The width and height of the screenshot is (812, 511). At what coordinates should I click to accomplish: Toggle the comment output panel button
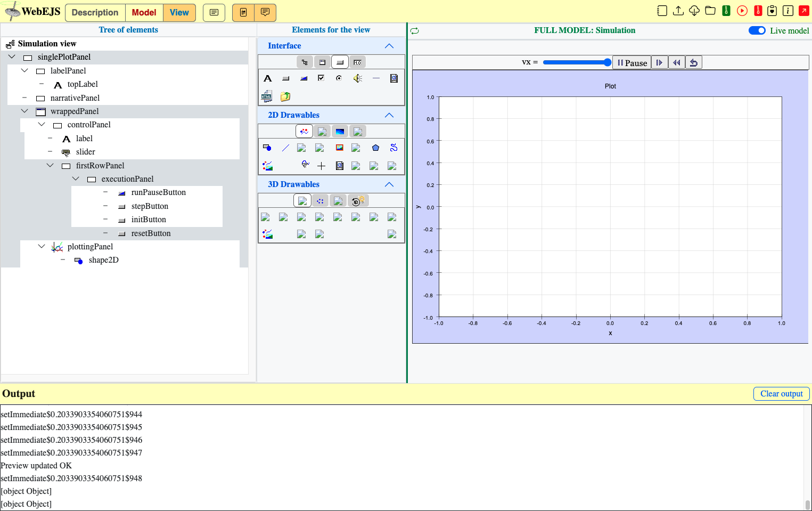click(x=265, y=12)
